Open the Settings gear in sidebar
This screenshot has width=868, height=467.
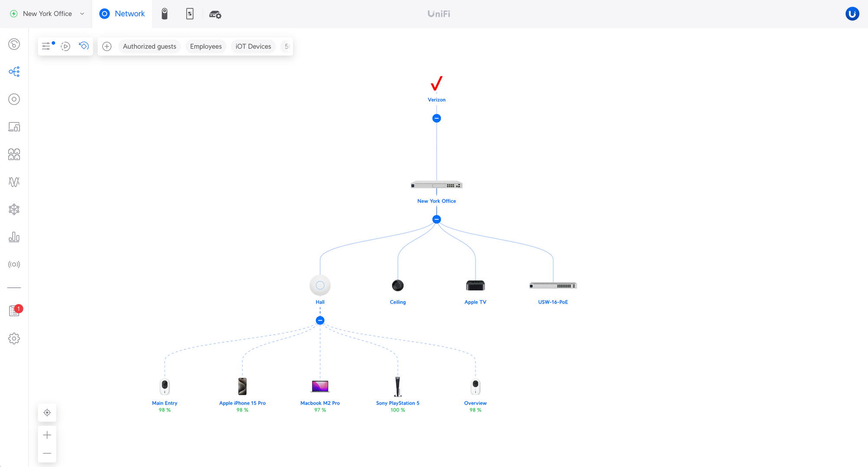click(x=14, y=339)
